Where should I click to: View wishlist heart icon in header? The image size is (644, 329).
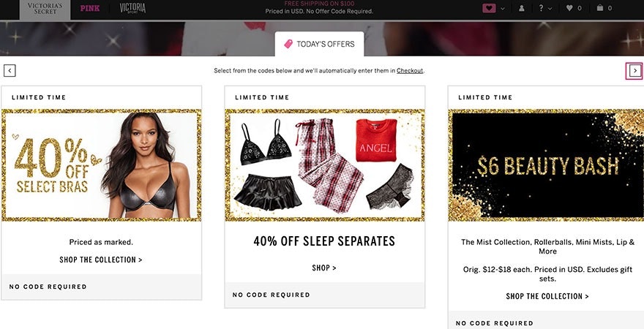[x=569, y=8]
